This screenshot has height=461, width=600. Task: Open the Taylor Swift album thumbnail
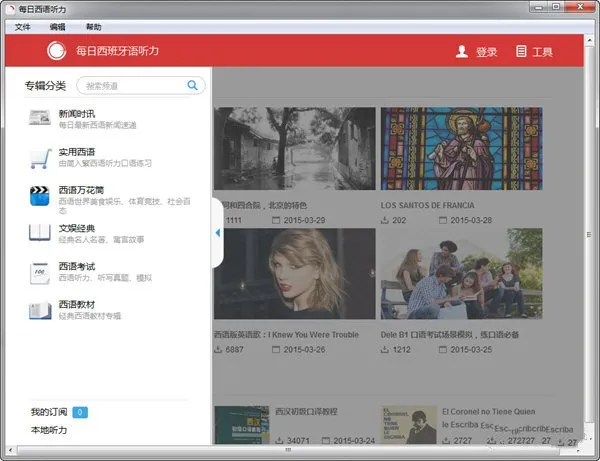point(294,274)
